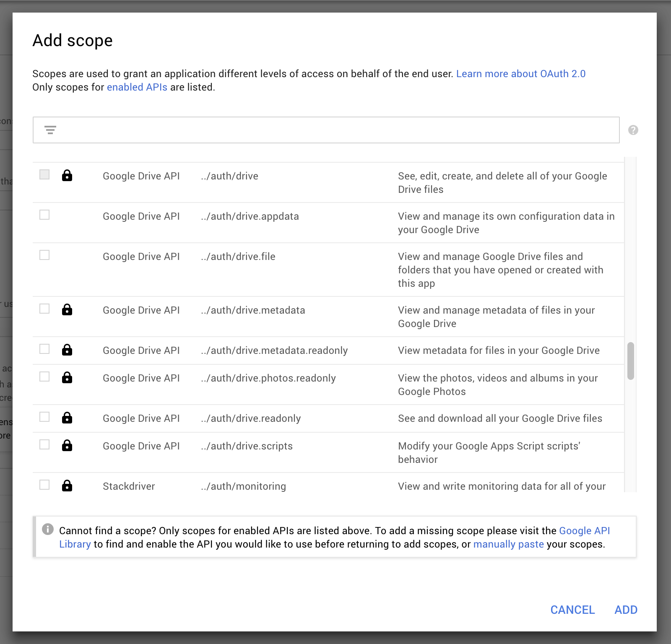Enable the ../auth/drive.metadata checkbox
671x644 pixels.
44,309
